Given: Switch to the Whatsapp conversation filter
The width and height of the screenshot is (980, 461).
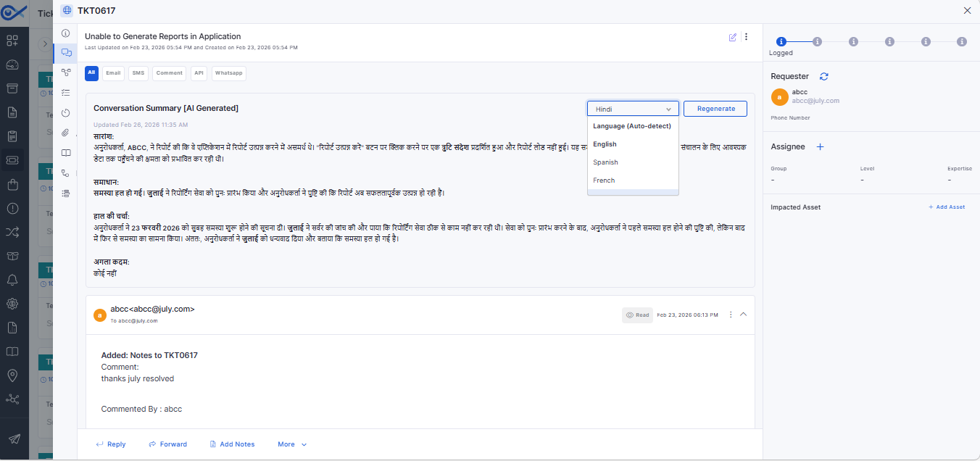Looking at the screenshot, I should 229,73.
